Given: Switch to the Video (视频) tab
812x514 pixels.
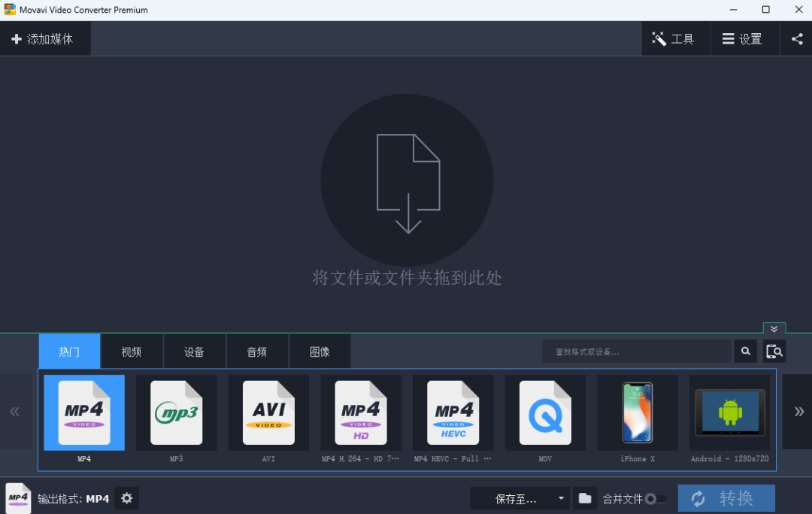Looking at the screenshot, I should pos(132,351).
